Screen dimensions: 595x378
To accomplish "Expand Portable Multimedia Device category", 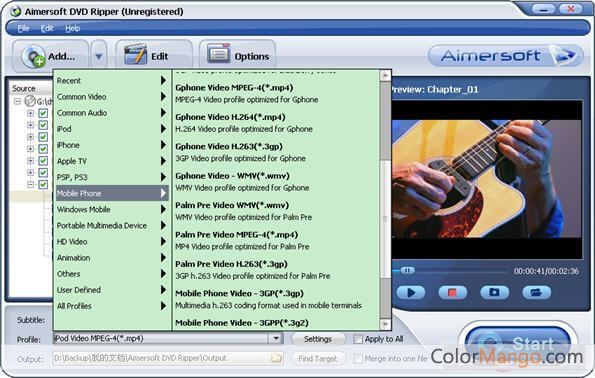I will click(x=112, y=225).
